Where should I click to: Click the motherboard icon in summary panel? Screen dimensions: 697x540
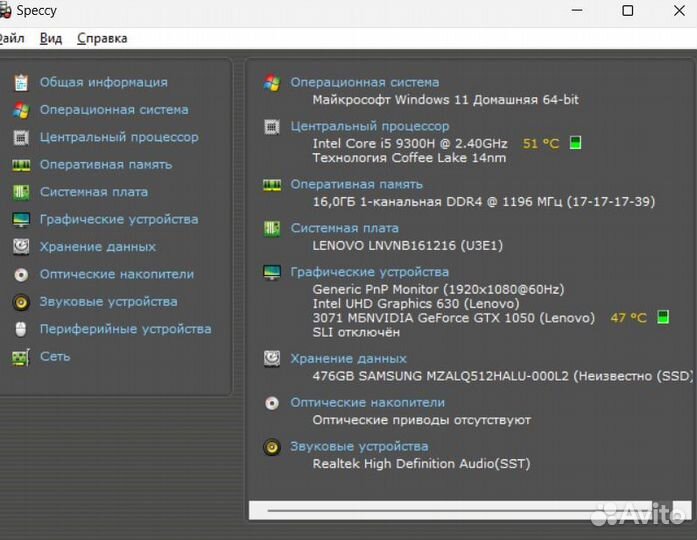click(272, 229)
